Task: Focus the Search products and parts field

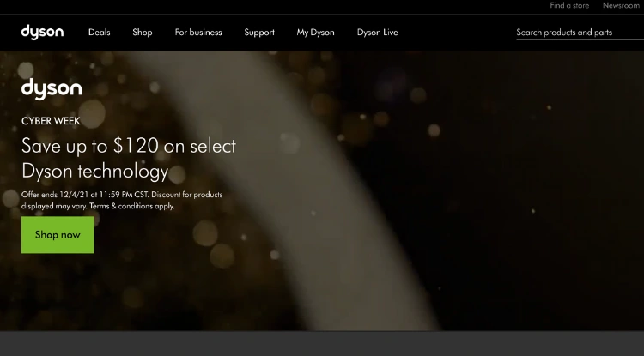Action: pyautogui.click(x=580, y=33)
